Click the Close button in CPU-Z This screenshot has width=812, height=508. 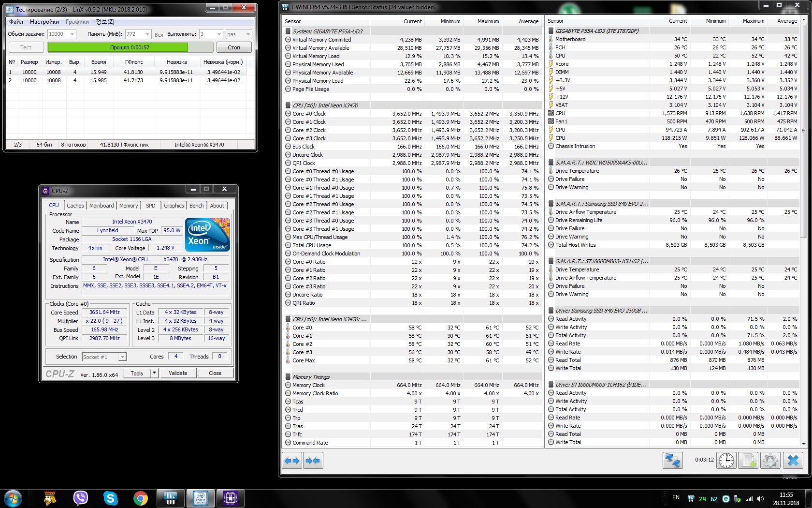coord(215,373)
